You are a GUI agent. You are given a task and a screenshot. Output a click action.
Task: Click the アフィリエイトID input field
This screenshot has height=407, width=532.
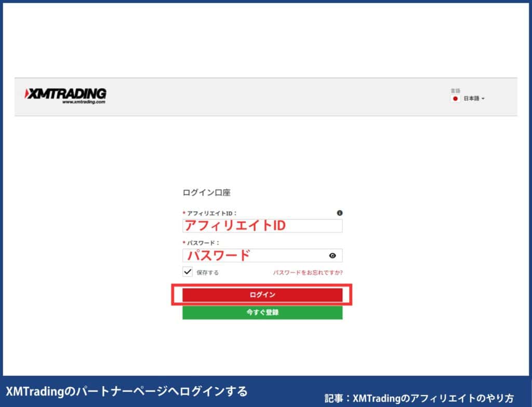[x=262, y=225]
